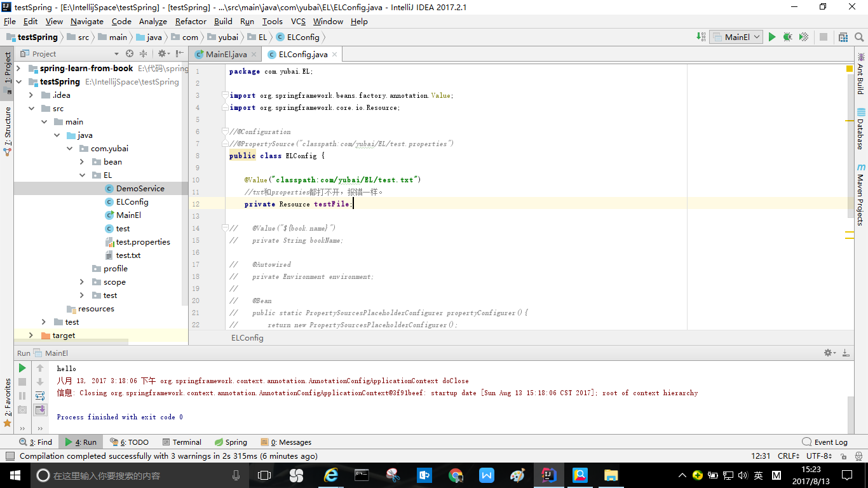Screen dimensions: 868x488
Task: Open the MainEl run configuration dropdown
Action: pyautogui.click(x=736, y=37)
